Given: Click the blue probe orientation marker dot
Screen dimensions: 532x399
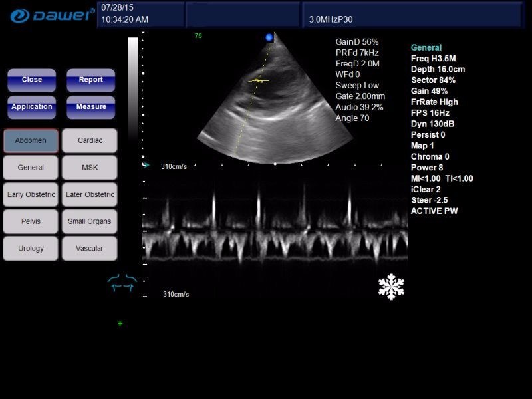Looking at the screenshot, I should pos(269,38).
